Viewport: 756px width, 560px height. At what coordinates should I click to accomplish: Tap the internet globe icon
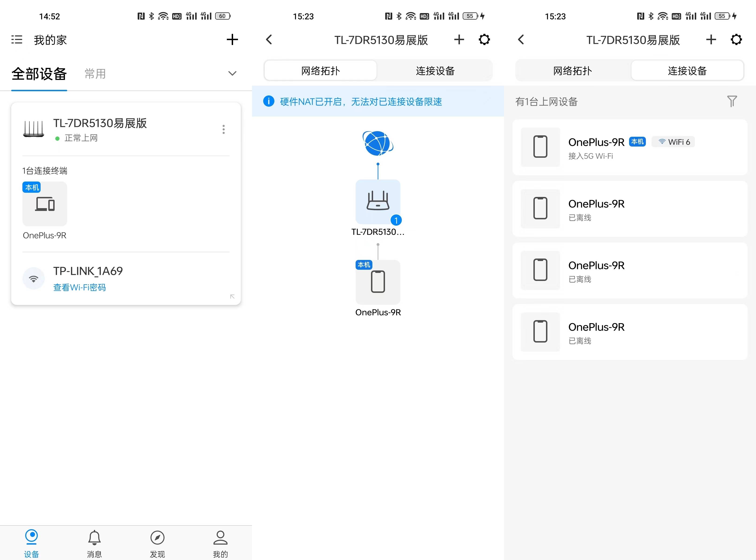pos(378,143)
